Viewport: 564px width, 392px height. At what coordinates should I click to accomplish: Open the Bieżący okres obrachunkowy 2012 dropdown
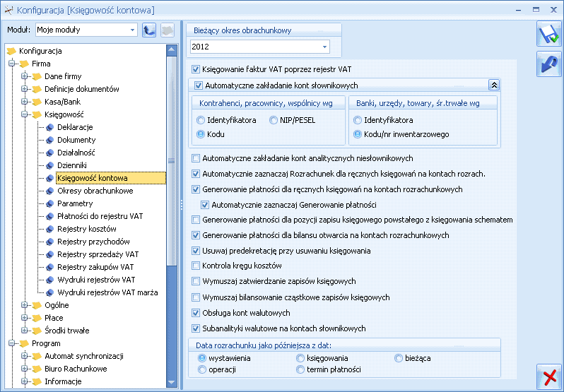click(324, 47)
